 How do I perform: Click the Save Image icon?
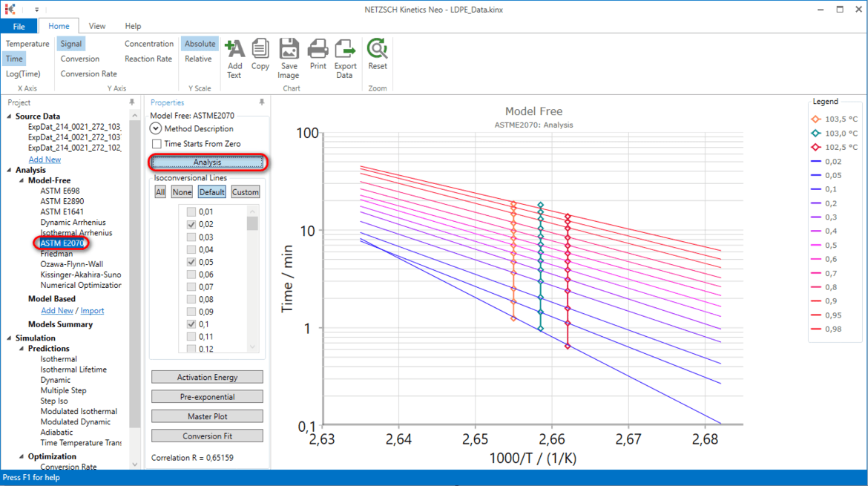(x=289, y=48)
